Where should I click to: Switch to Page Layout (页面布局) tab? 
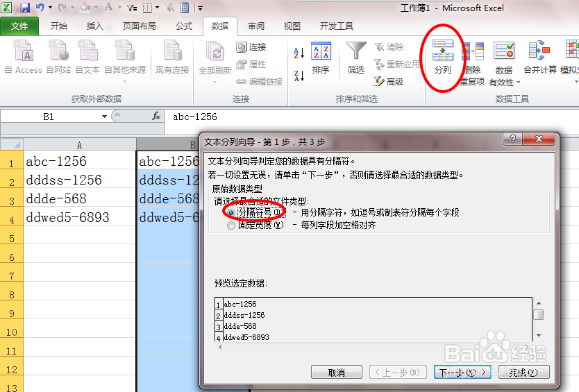[x=140, y=26]
